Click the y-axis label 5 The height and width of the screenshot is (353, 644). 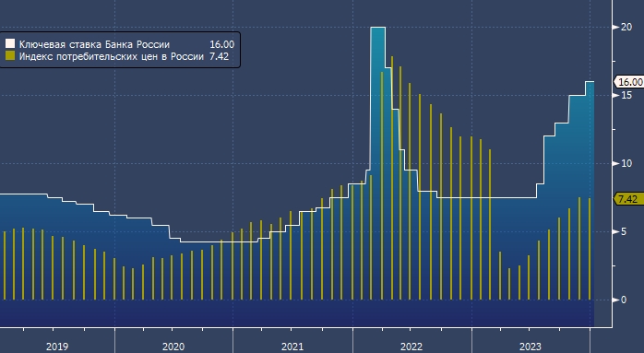pos(624,232)
